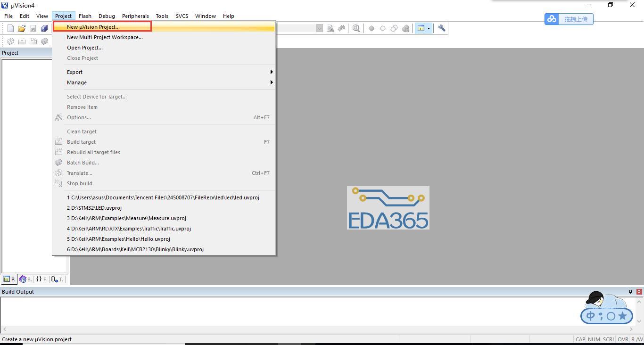
Task: Click the Stop build menu entry
Action: coord(164,183)
